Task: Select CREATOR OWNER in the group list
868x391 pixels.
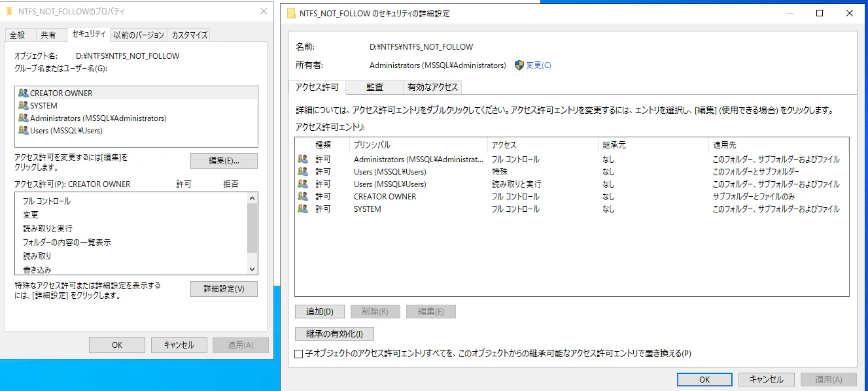Action: click(136, 93)
